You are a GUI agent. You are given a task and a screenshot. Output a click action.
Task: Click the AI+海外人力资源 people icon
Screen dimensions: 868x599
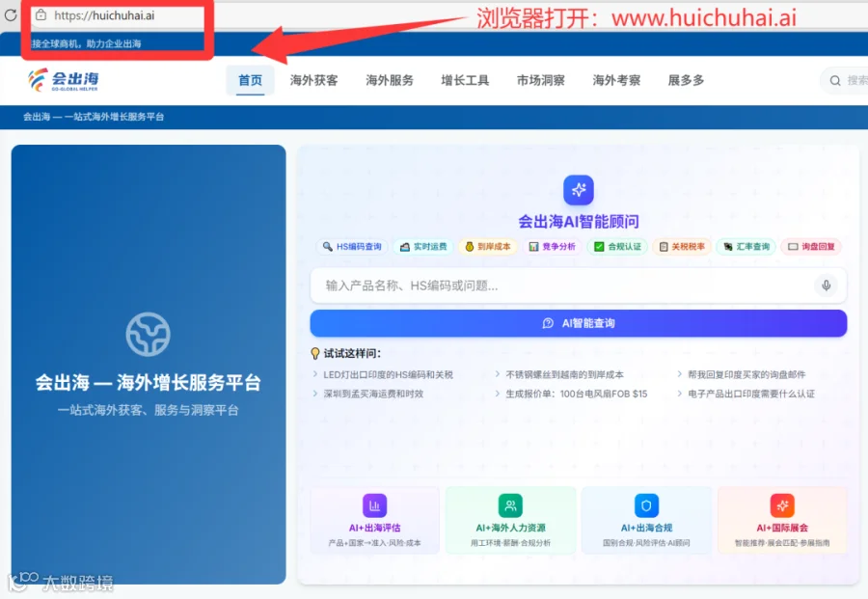(510, 505)
